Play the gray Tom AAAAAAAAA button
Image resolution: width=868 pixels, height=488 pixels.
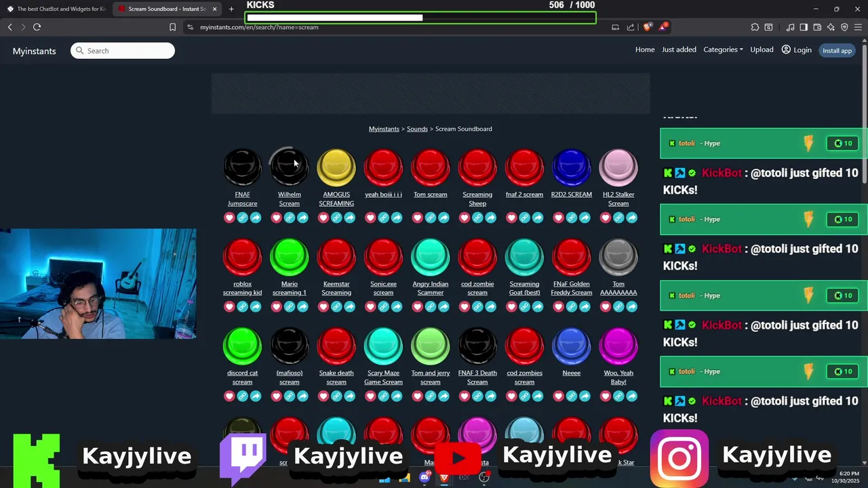pyautogui.click(x=618, y=257)
